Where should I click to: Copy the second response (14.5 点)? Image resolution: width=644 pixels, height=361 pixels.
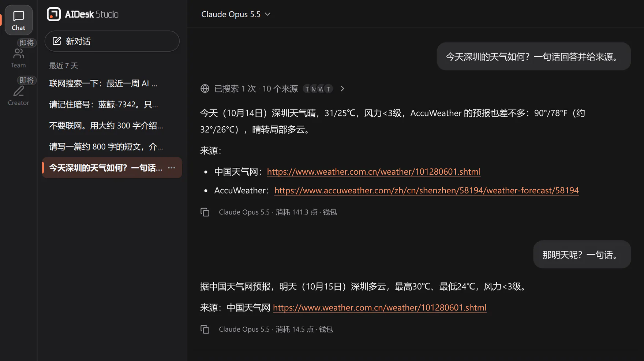pyautogui.click(x=205, y=329)
